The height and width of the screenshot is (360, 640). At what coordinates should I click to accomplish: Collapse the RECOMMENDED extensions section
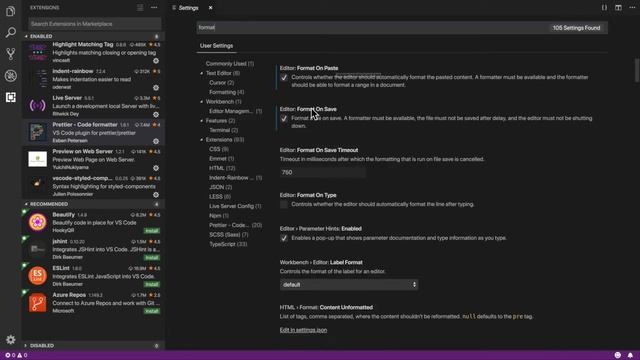93,204
